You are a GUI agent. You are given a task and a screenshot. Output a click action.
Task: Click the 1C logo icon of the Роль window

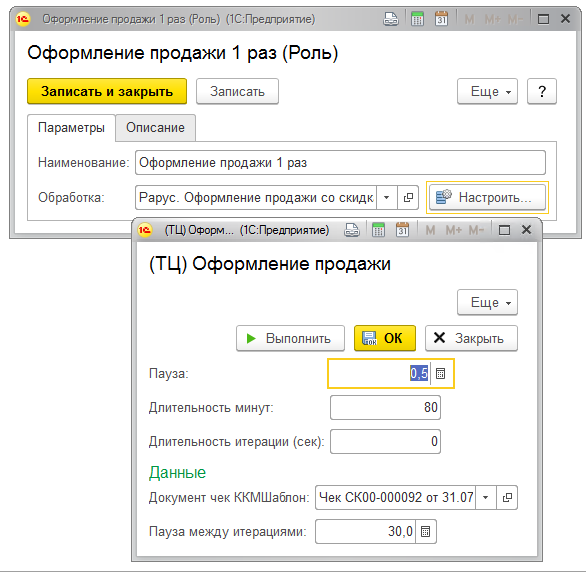coord(23,19)
